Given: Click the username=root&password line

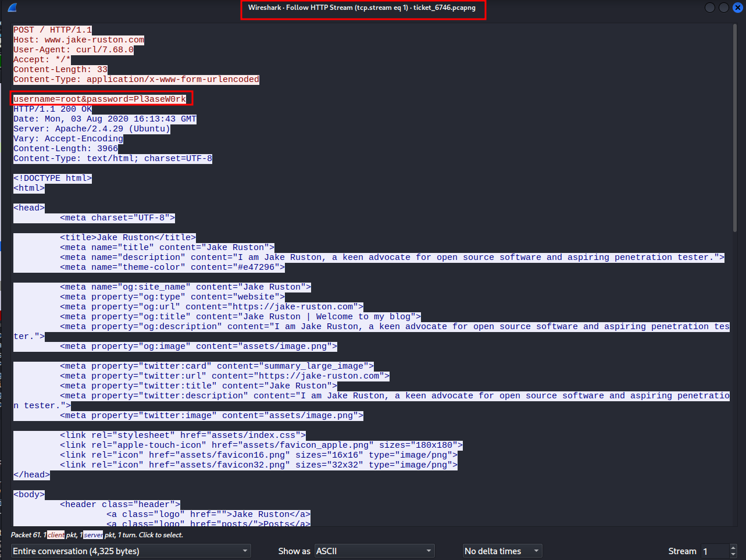Looking at the screenshot, I should coord(100,99).
